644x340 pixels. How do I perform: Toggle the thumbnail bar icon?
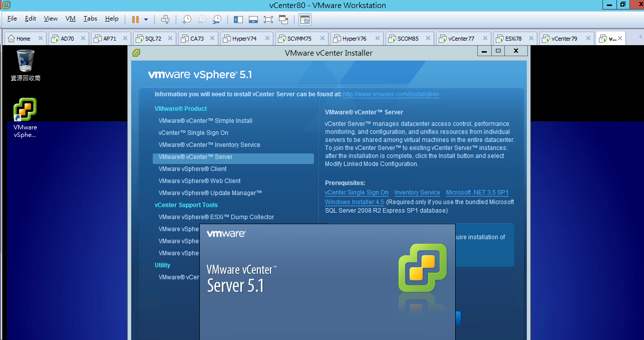(x=253, y=19)
